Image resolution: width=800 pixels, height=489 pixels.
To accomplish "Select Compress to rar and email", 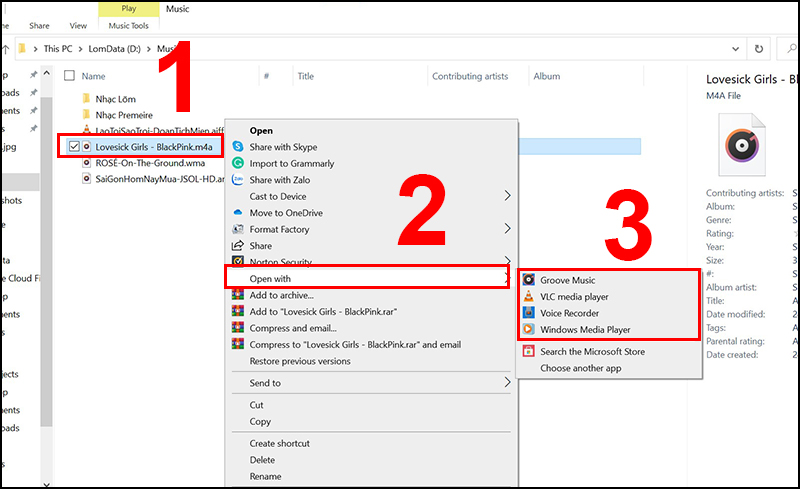I will point(355,345).
